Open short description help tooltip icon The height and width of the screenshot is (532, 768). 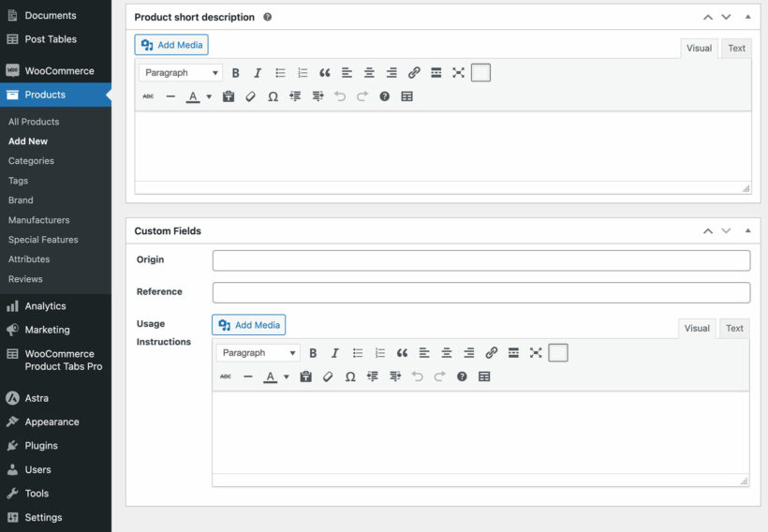(268, 17)
